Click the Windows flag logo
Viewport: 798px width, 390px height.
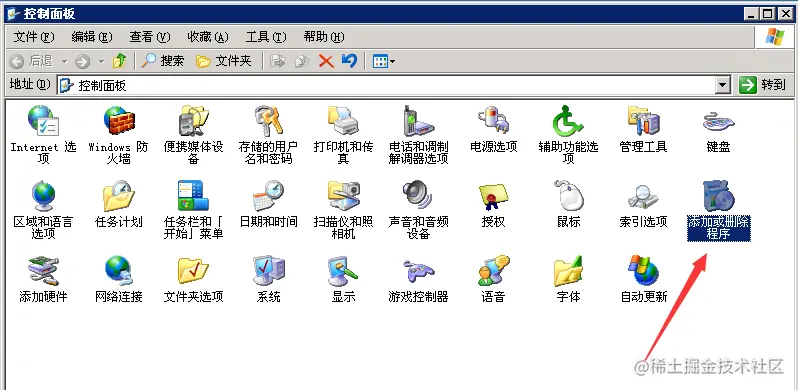coord(775,36)
